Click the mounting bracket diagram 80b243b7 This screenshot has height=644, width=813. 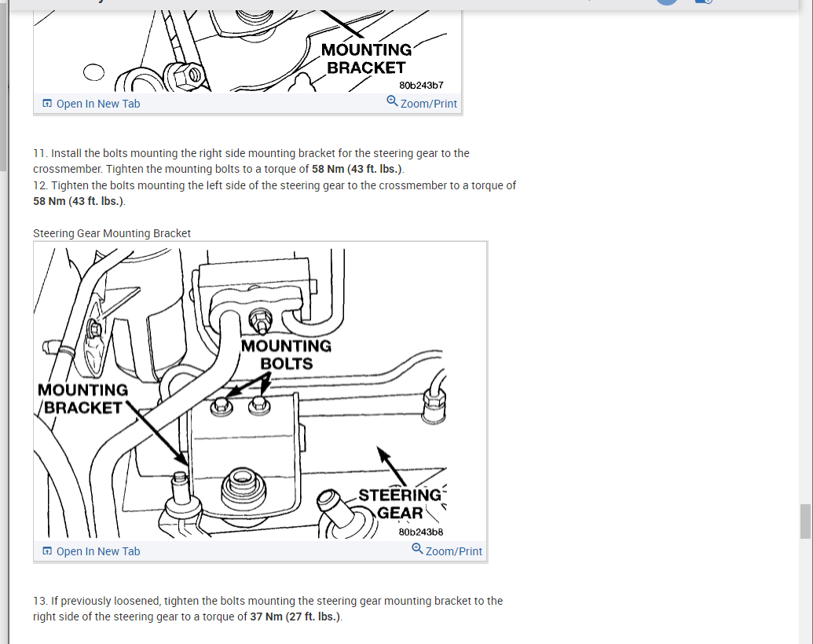(x=247, y=51)
